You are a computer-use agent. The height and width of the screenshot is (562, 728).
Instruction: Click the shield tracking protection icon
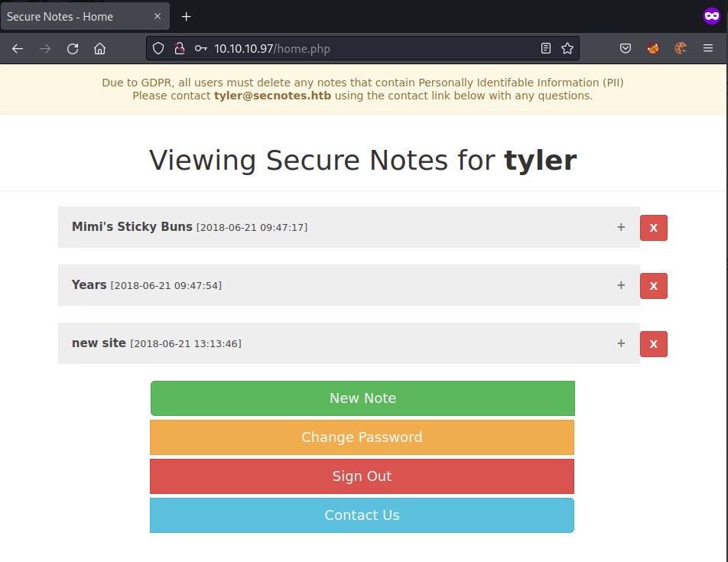(x=158, y=49)
